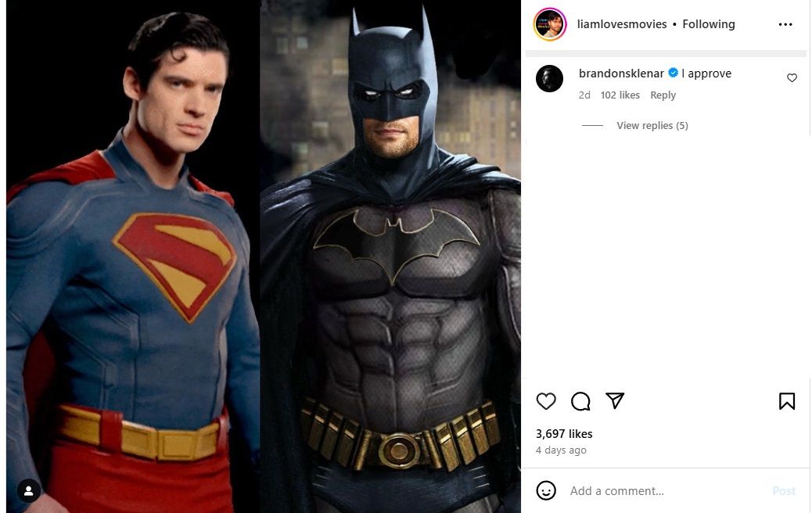
Task: Open liamlovesmovies profile picture story
Action: [x=550, y=24]
